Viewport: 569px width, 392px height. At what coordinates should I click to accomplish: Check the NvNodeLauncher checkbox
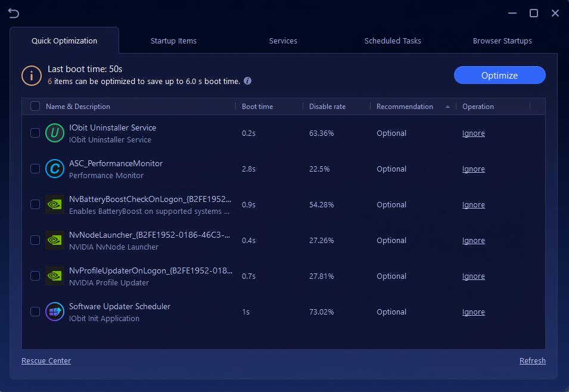[35, 240]
